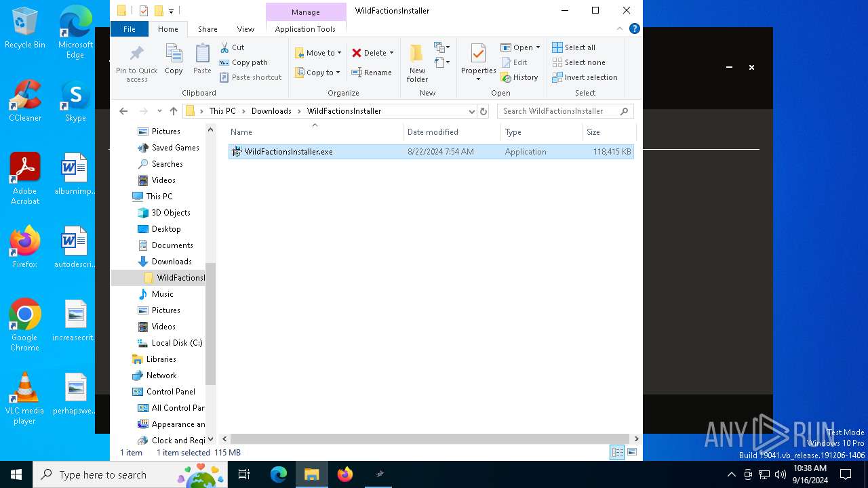The width and height of the screenshot is (868, 488).
Task: Open the Windows Start menu
Action: (x=16, y=474)
